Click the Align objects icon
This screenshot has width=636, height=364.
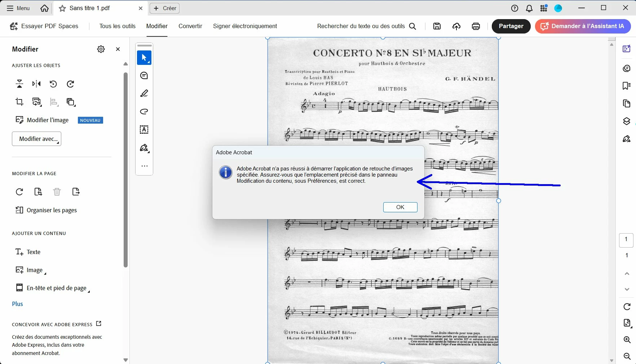[x=54, y=102]
